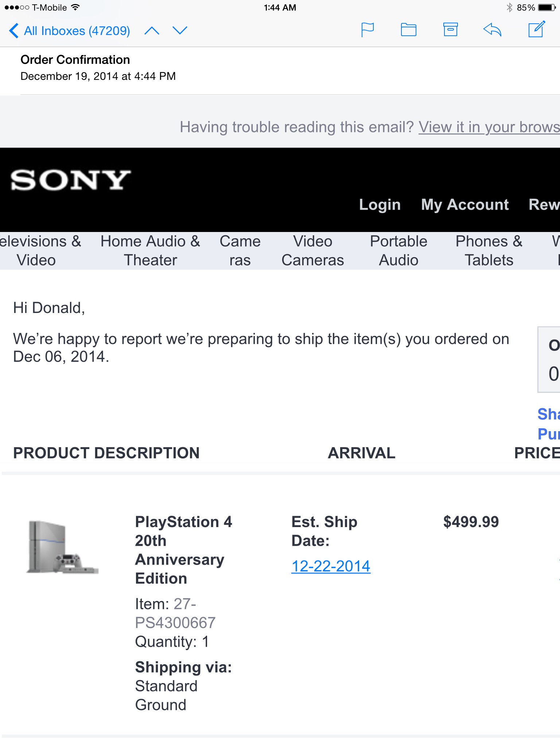Compose a new email with the pencil icon
560x747 pixels.
point(537,29)
